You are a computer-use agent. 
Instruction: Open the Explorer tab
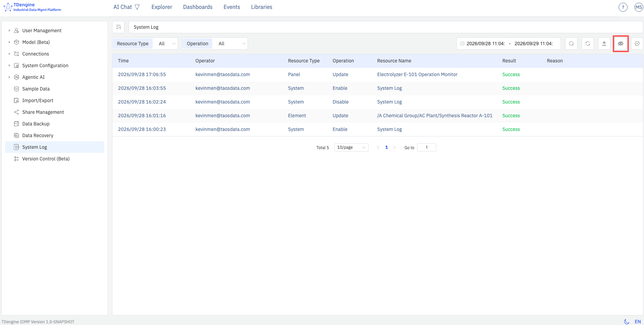coord(162,7)
